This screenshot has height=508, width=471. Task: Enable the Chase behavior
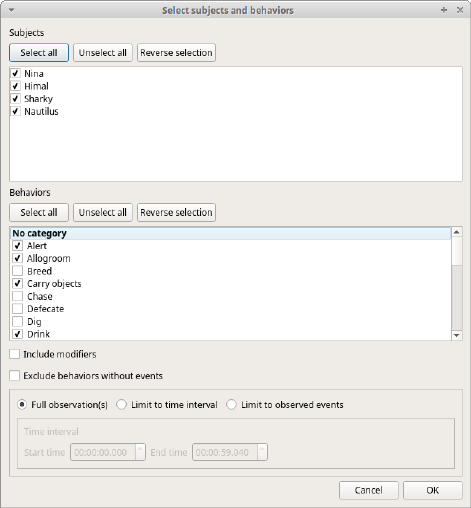(17, 296)
